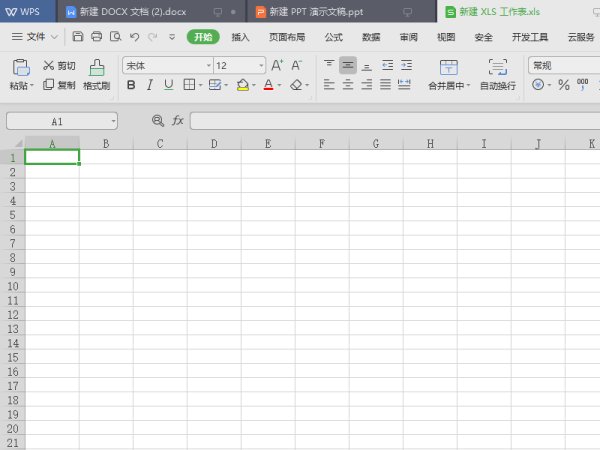Undo the last action
This screenshot has height=450, width=600.
tap(134, 37)
